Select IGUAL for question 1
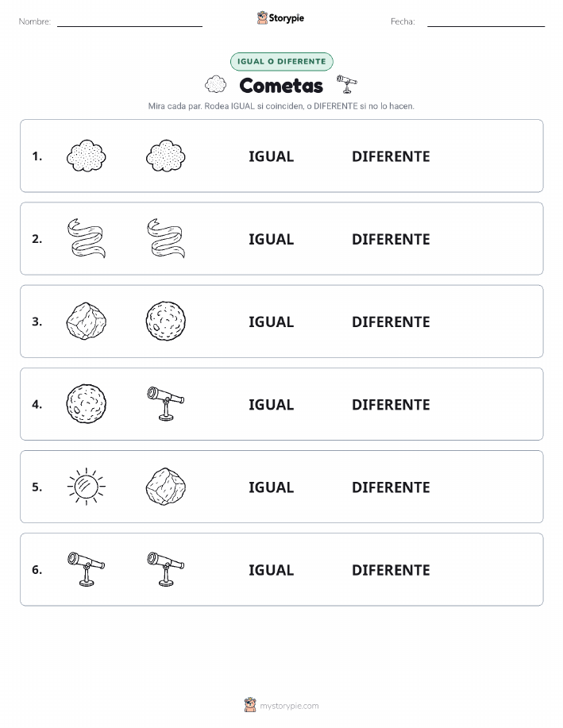The height and width of the screenshot is (728, 563). pyautogui.click(x=272, y=156)
